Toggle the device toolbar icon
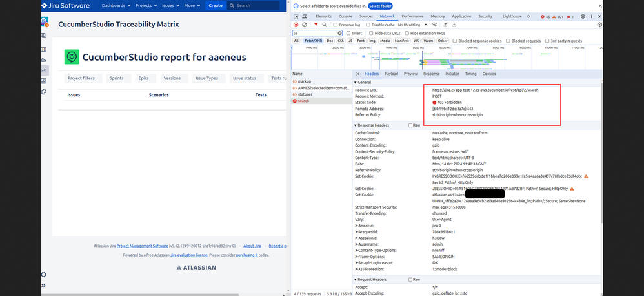This screenshot has height=296, width=644. [x=305, y=16]
